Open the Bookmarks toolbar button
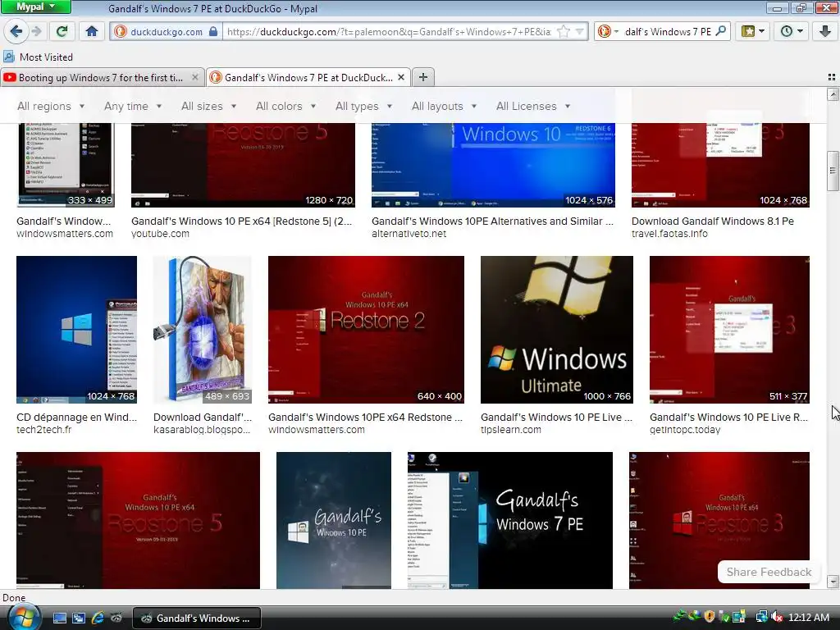The width and height of the screenshot is (840, 630). [753, 31]
